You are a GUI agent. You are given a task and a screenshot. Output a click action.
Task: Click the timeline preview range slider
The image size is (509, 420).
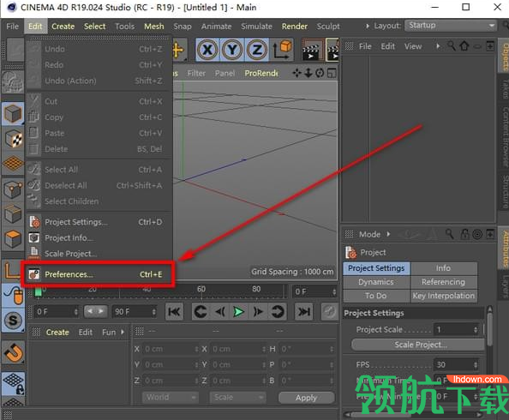(95, 311)
